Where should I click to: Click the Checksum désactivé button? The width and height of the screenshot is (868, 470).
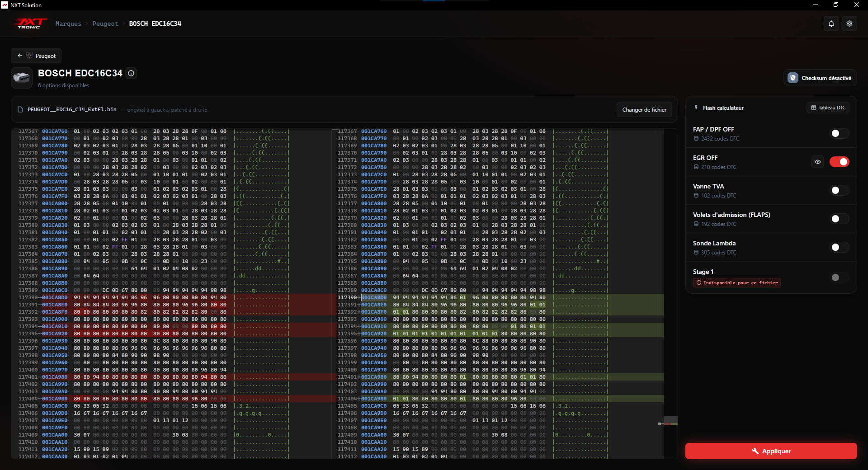pos(820,78)
